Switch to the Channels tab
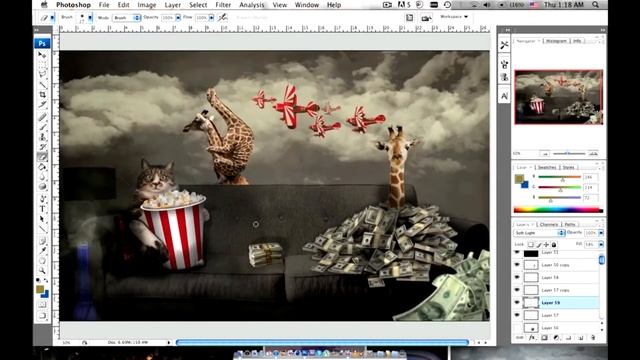 click(549, 224)
